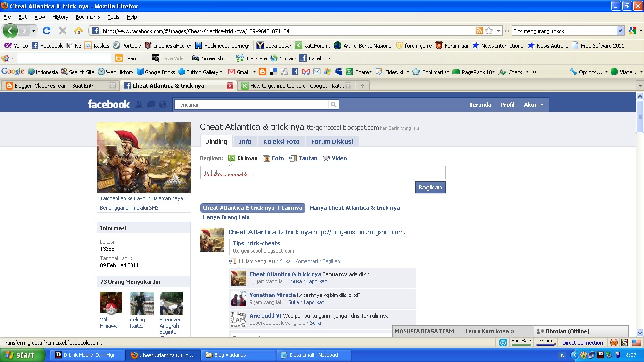This screenshot has height=362, width=644.
Task: Open the Yahoo bookmark
Action: click(x=16, y=46)
